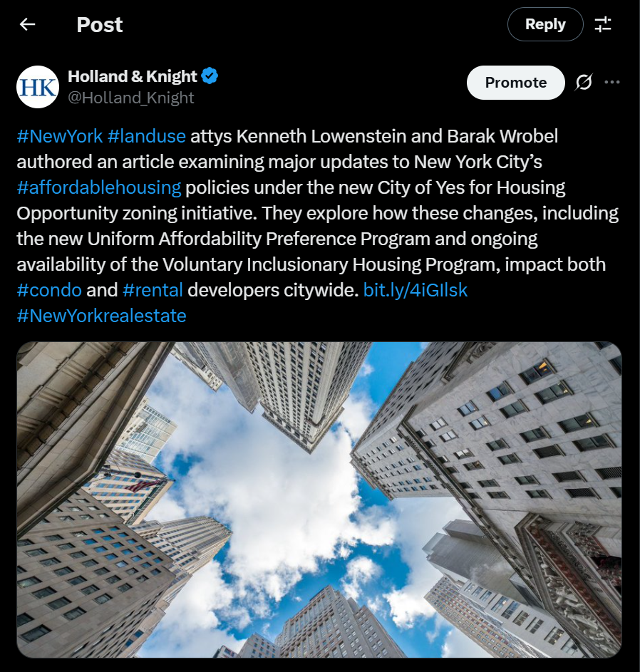Screen dimensions: 640x672
Task: Open the #NewYork hashtag
Action: (60, 136)
